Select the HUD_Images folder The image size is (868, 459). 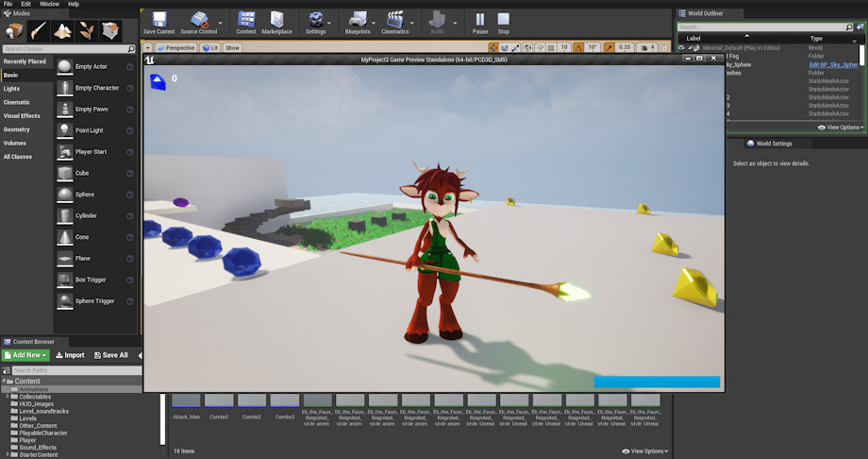pos(37,404)
